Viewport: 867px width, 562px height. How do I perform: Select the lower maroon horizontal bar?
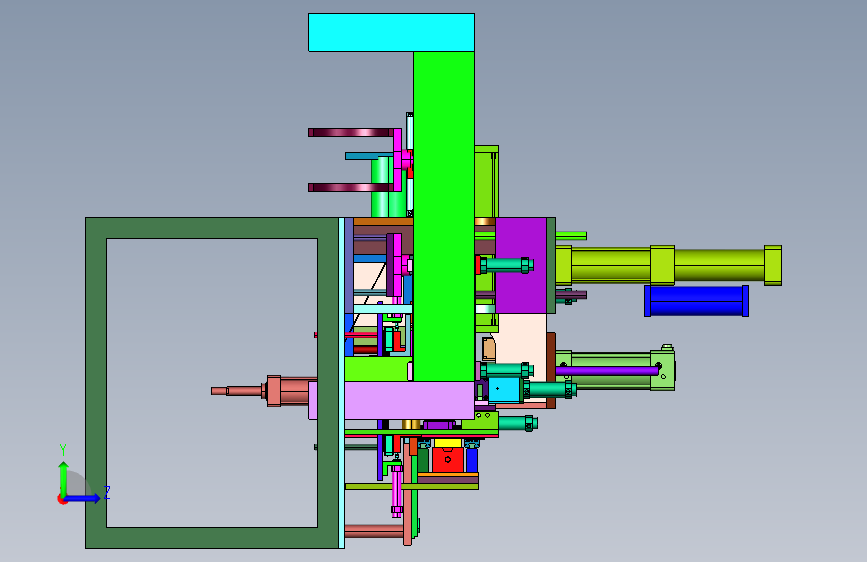click(x=351, y=188)
